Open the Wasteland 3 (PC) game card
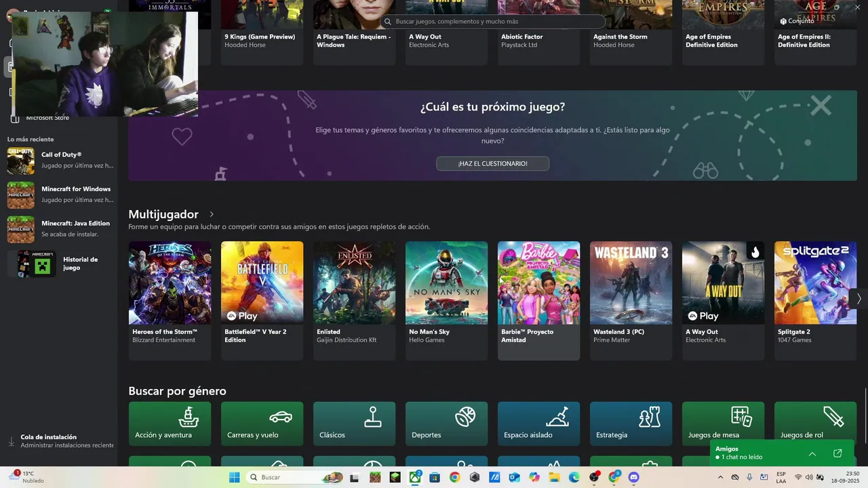 coord(631,300)
